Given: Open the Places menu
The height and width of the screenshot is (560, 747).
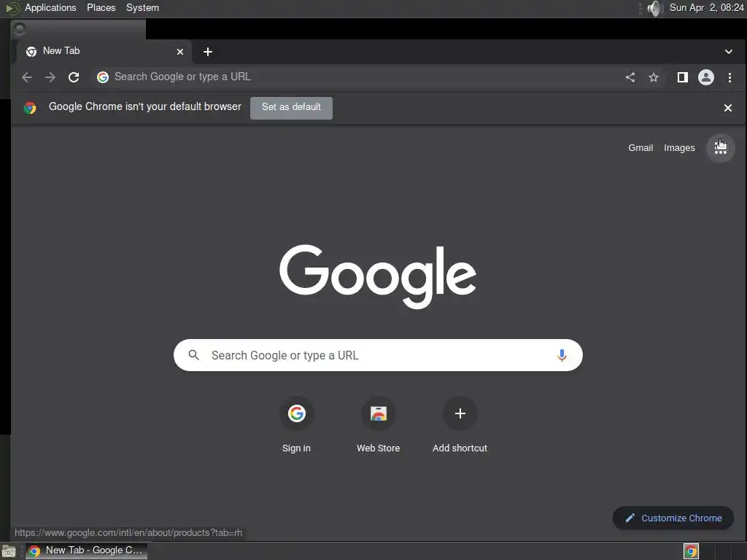Looking at the screenshot, I should tap(101, 7).
